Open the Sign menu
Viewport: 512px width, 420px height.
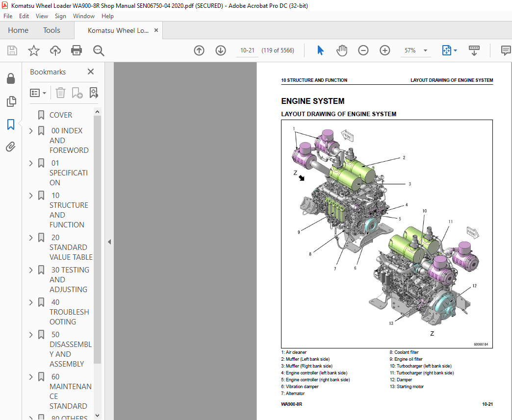click(x=60, y=16)
